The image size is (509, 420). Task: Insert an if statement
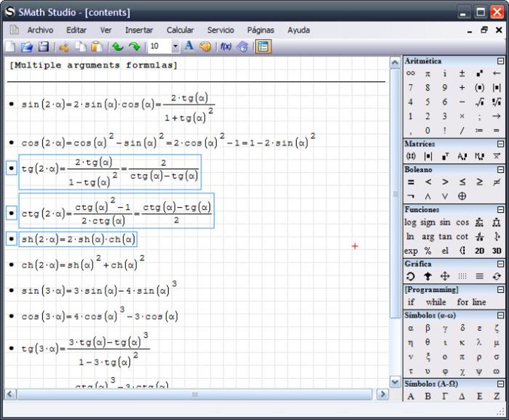point(411,302)
